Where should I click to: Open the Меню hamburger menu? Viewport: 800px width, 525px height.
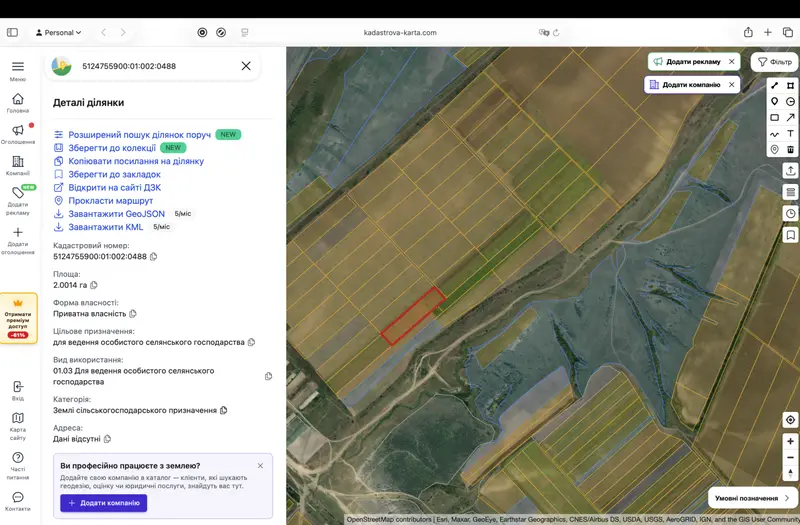coord(18,71)
